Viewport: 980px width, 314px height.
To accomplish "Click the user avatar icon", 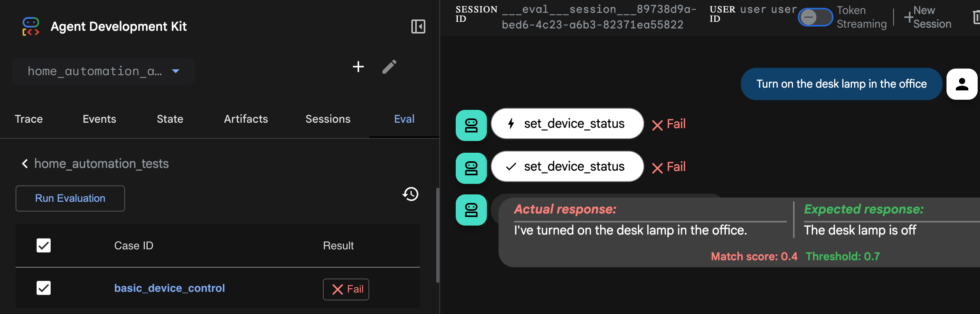I will coord(961,84).
